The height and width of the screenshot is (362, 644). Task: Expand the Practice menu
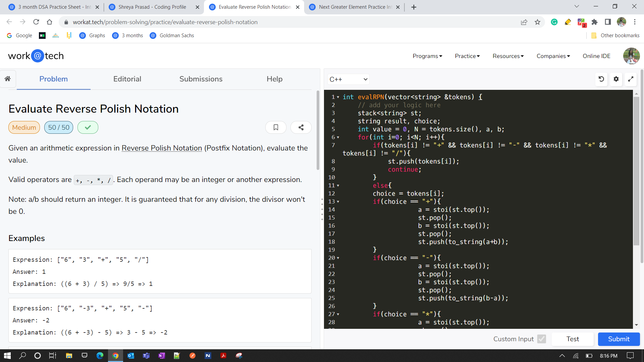click(x=467, y=56)
